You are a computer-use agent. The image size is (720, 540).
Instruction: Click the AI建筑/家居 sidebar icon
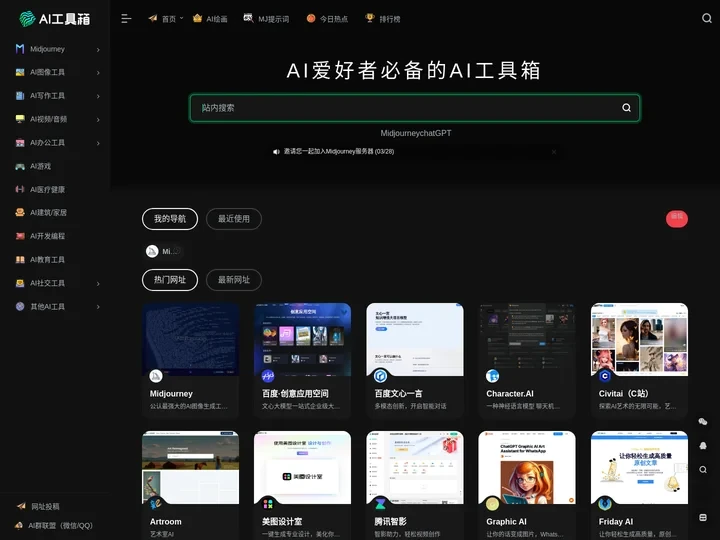pos(20,212)
